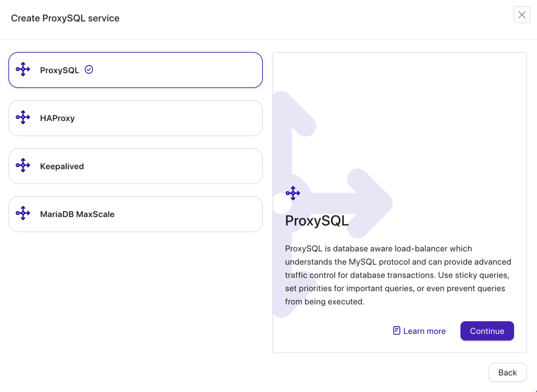This screenshot has width=537, height=392.
Task: Select MariaDB MaxScale as load balancer
Action: click(x=135, y=214)
